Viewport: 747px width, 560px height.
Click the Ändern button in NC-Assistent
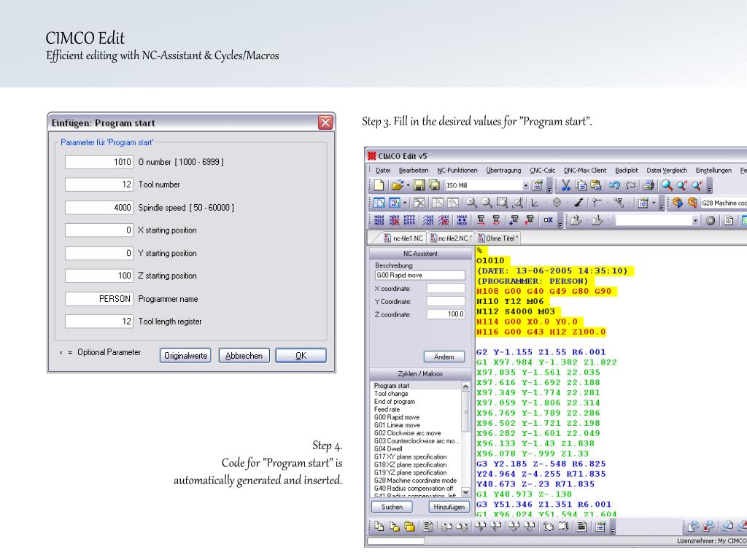444,357
